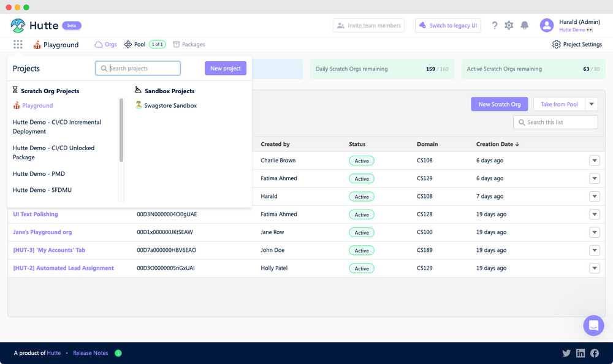Select Hutte Demo - PMD project
The width and height of the screenshot is (613, 364).
(39, 173)
